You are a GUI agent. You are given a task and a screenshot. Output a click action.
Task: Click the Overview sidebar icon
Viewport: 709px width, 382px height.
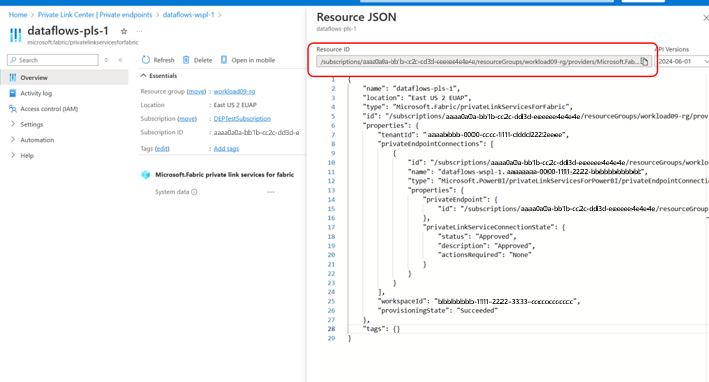click(13, 77)
